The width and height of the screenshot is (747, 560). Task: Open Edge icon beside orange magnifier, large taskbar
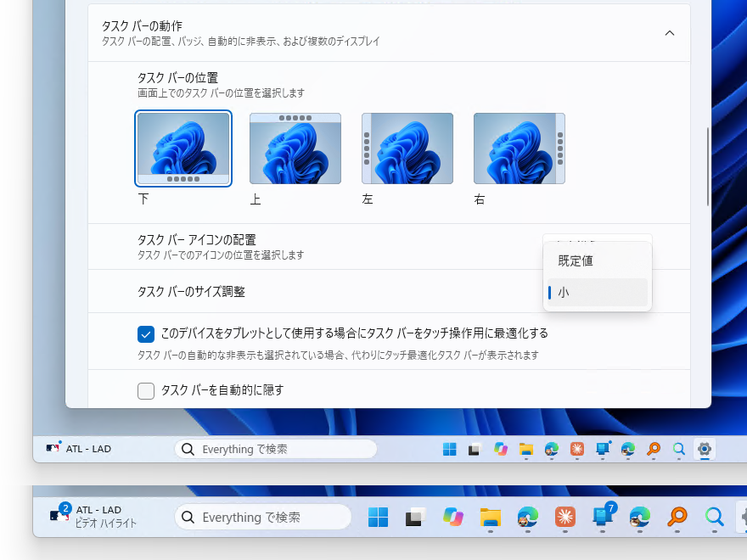[640, 517]
